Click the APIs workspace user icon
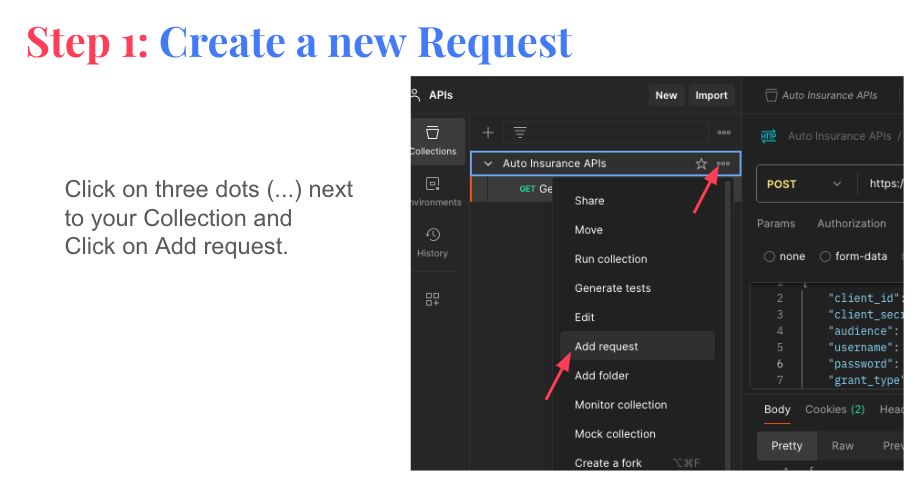915x500 pixels. (415, 95)
